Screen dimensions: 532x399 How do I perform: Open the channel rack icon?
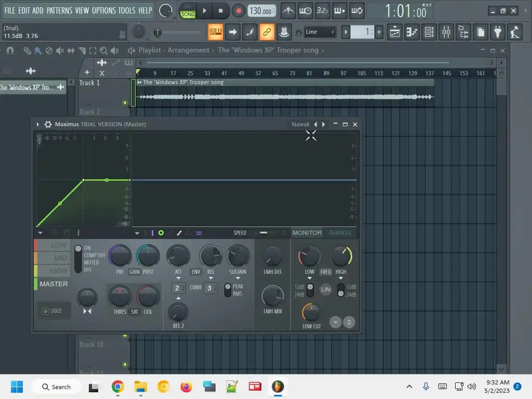429,32
